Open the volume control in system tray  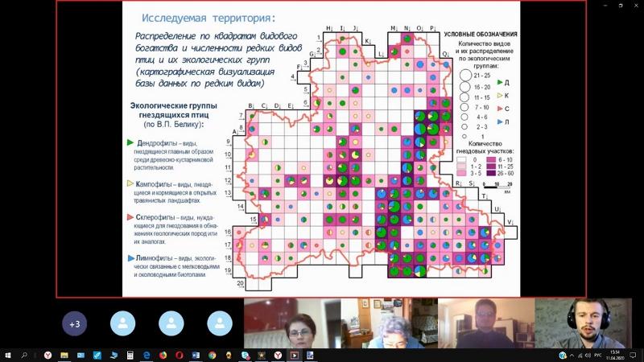point(585,355)
